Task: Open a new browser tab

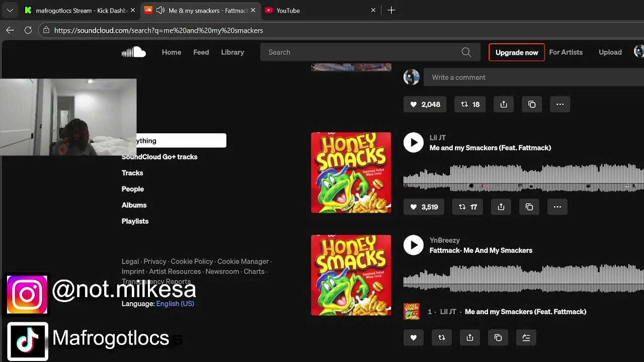Action: 391,10
